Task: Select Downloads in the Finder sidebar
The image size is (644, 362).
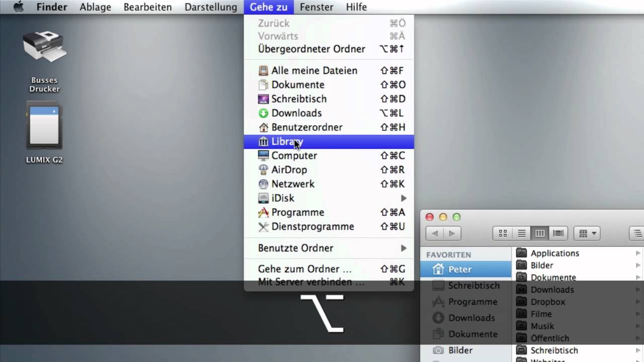Action: pos(466,318)
